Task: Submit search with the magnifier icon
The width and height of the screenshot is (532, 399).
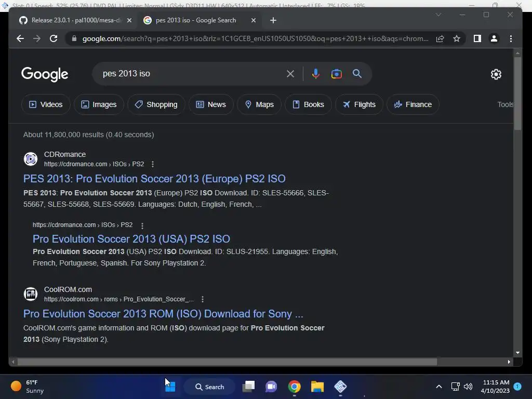Action: pos(357,74)
